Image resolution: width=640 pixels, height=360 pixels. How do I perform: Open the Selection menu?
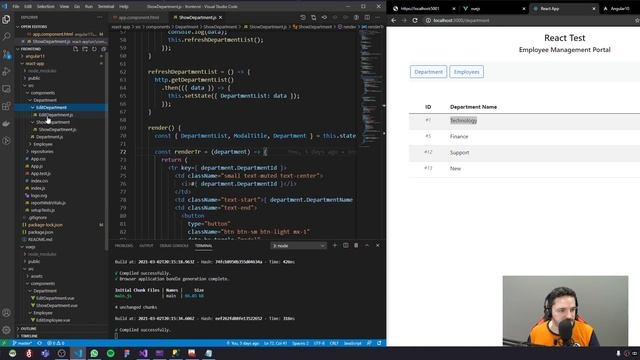[46, 7]
